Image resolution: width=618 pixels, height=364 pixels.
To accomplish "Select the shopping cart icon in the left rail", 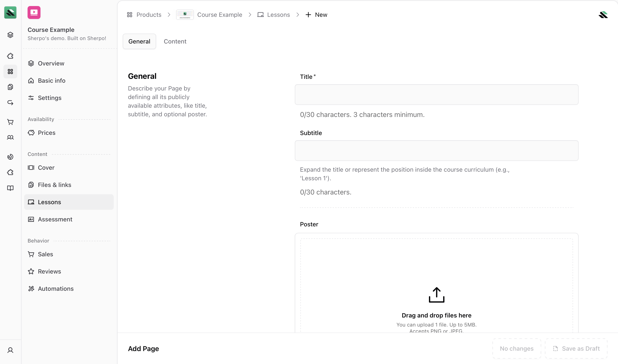I will coord(10,122).
